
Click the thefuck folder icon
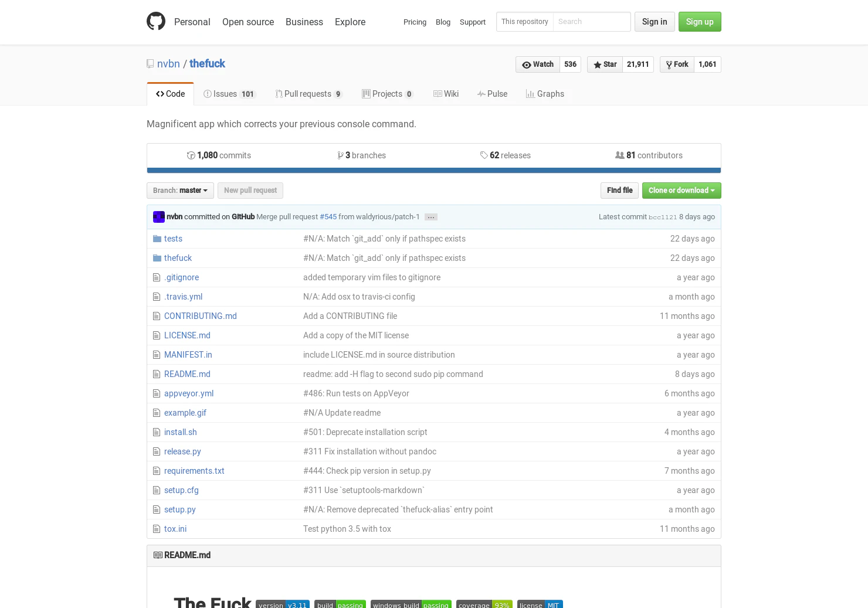click(x=157, y=258)
